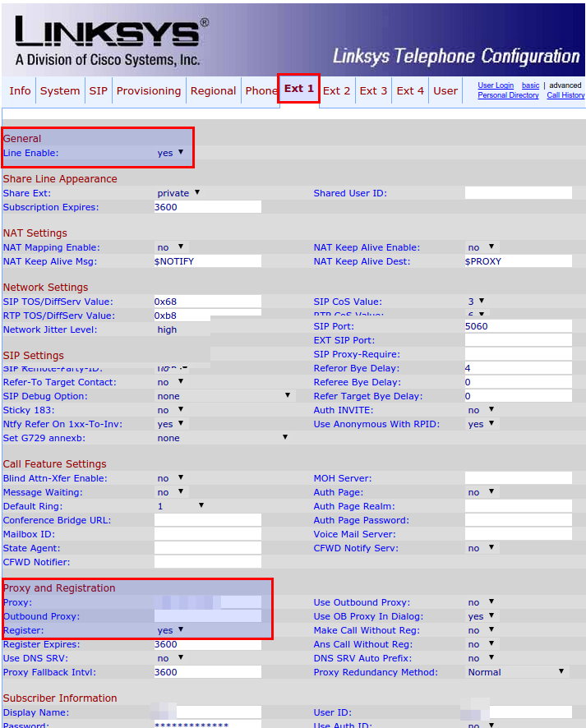Expand the Set G729 annexb dropdown
The width and height of the screenshot is (586, 728).
[223, 438]
